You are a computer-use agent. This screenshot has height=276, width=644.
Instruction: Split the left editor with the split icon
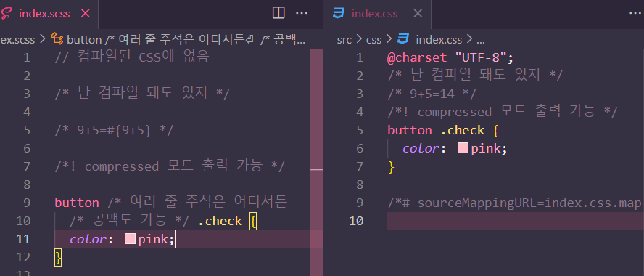coord(279,14)
